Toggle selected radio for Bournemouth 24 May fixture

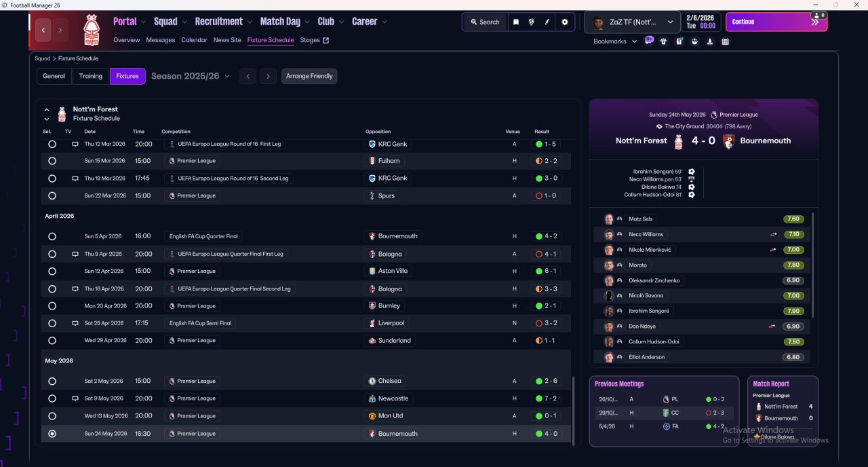coord(52,434)
